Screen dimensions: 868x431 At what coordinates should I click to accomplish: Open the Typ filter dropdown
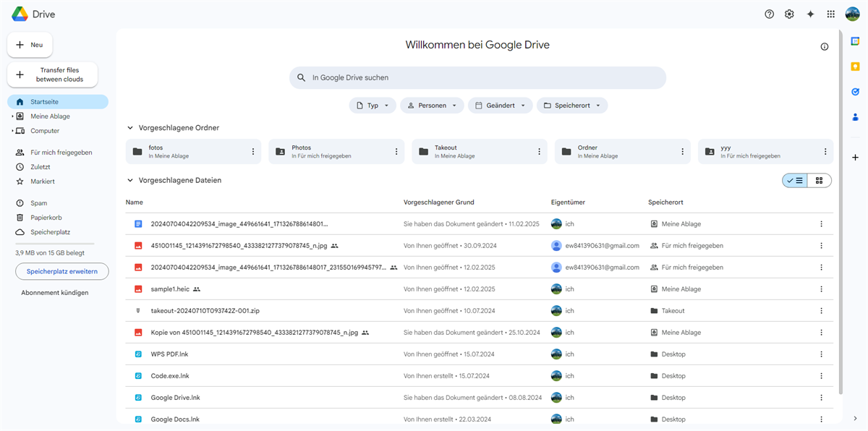[x=373, y=106]
